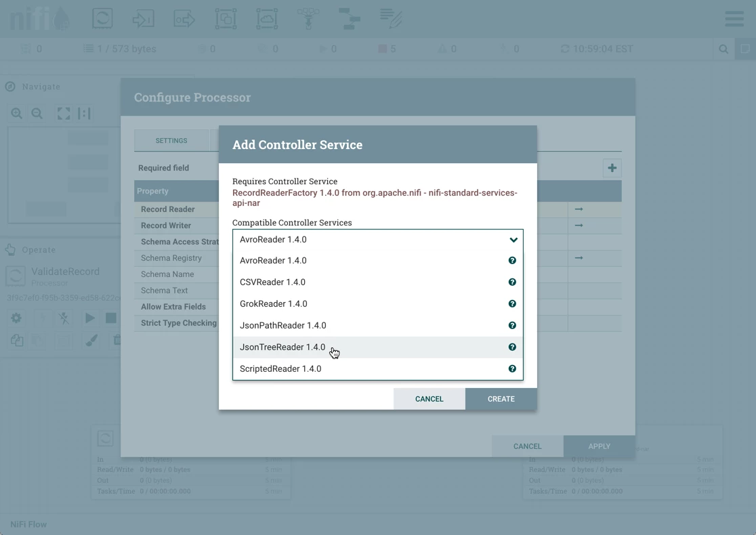This screenshot has height=535, width=756.
Task: Open help for AvroReader 1.4.0
Action: [512, 260]
